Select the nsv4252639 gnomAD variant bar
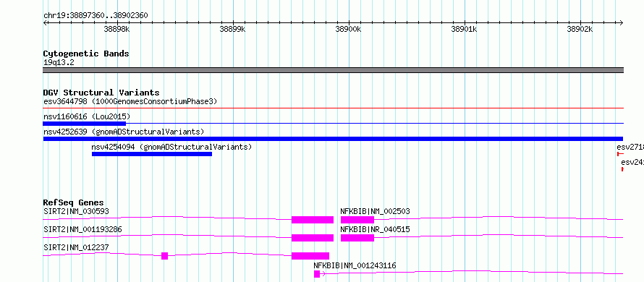Viewport: 644px width, 282px height. click(333, 139)
